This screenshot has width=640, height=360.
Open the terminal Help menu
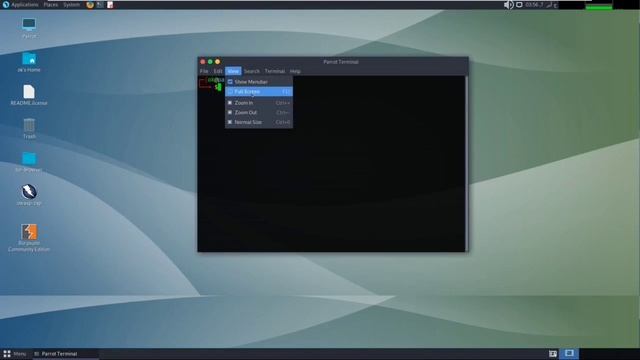(x=295, y=71)
